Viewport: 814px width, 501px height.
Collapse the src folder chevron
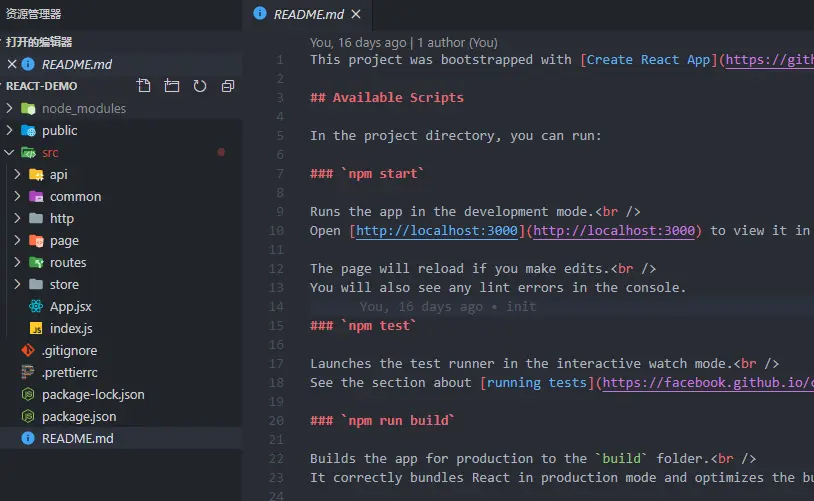9,152
